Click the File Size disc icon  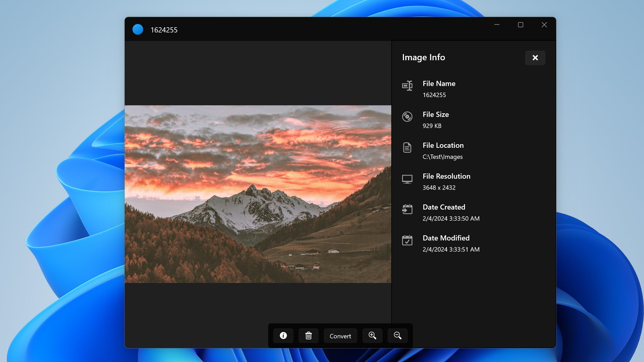[x=407, y=117]
